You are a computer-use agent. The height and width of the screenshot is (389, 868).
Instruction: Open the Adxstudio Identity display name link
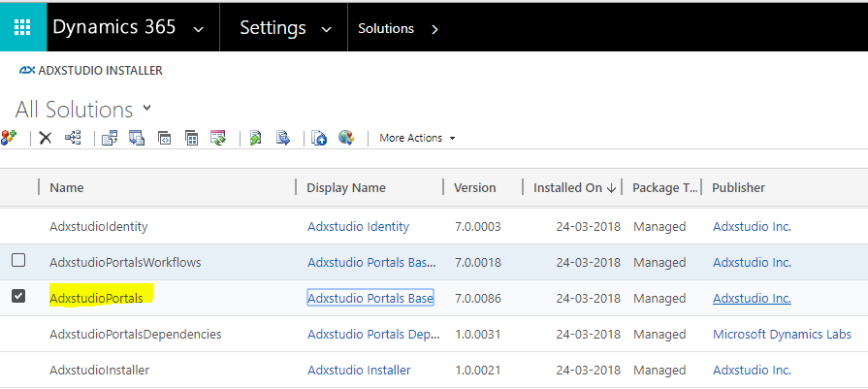tap(358, 226)
